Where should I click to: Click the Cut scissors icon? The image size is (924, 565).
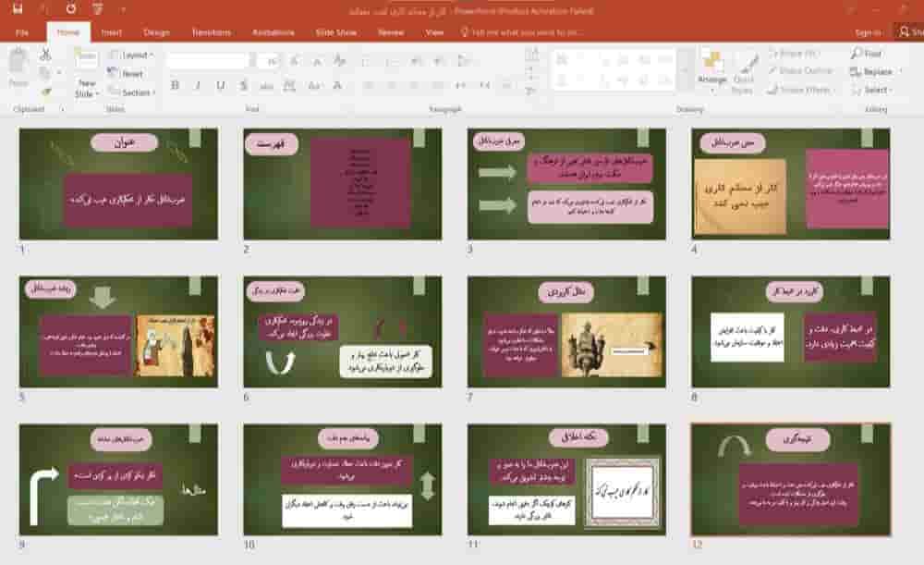pos(45,55)
